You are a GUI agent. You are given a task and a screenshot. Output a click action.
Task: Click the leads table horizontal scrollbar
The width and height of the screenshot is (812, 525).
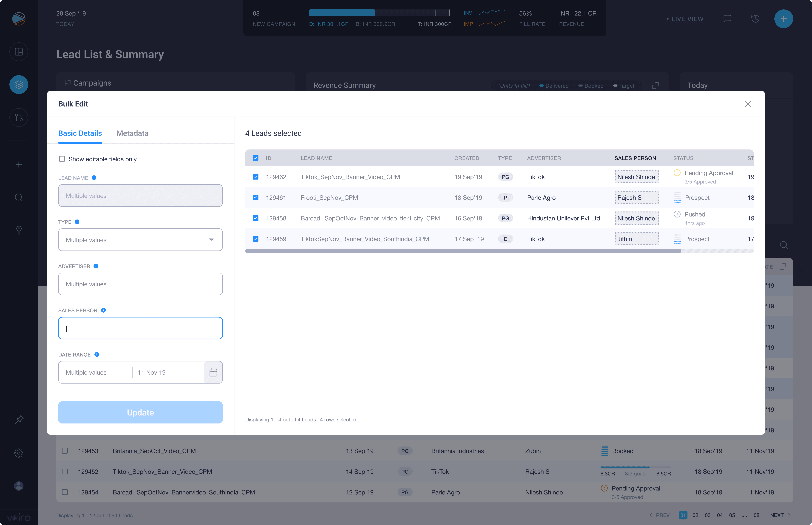pyautogui.click(x=463, y=251)
